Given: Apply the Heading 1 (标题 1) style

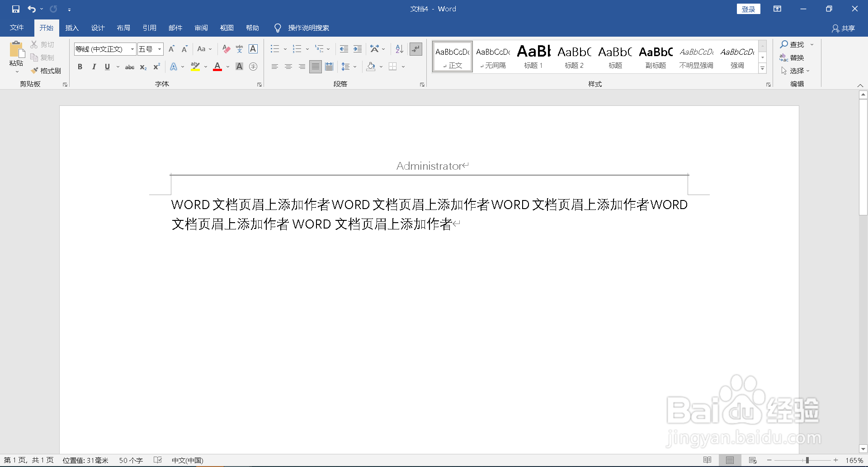Looking at the screenshot, I should 533,57.
